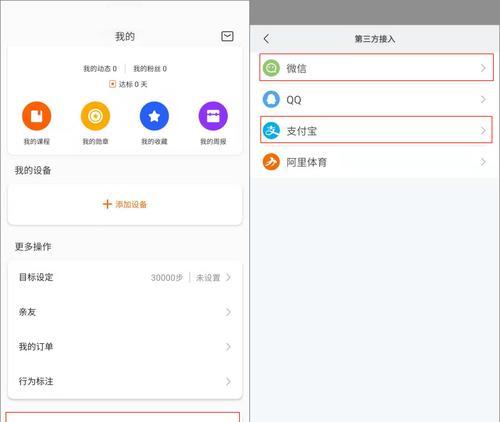Screen dimensions: 500x422
Task: Tap the 我的设备 section heading
Action: click(x=33, y=170)
